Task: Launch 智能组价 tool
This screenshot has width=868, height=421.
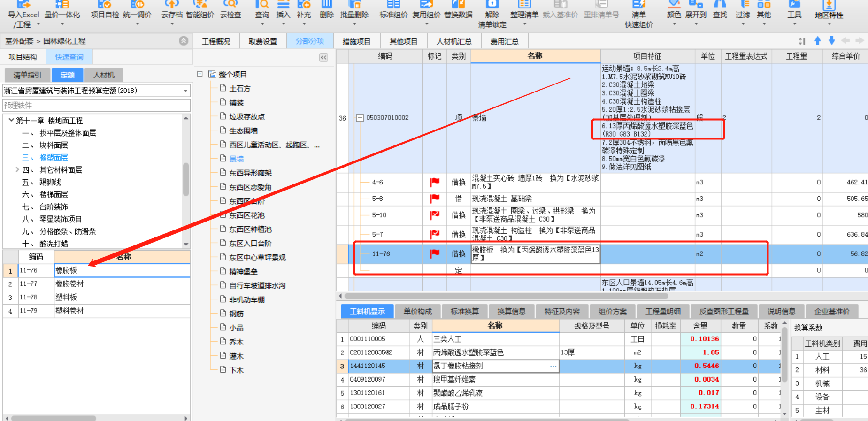Action: 200,10
